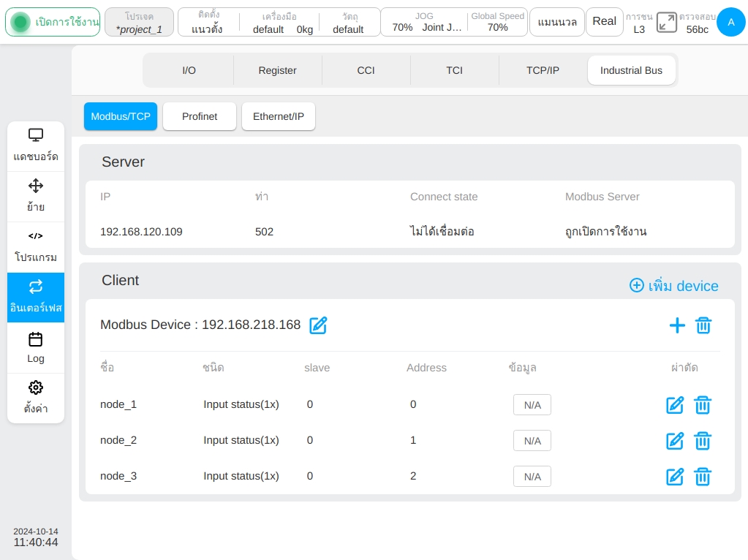Edit node_1 row

[x=675, y=405]
